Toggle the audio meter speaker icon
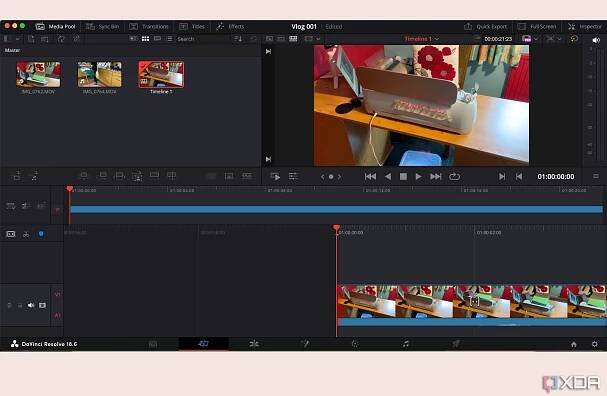 [x=596, y=40]
